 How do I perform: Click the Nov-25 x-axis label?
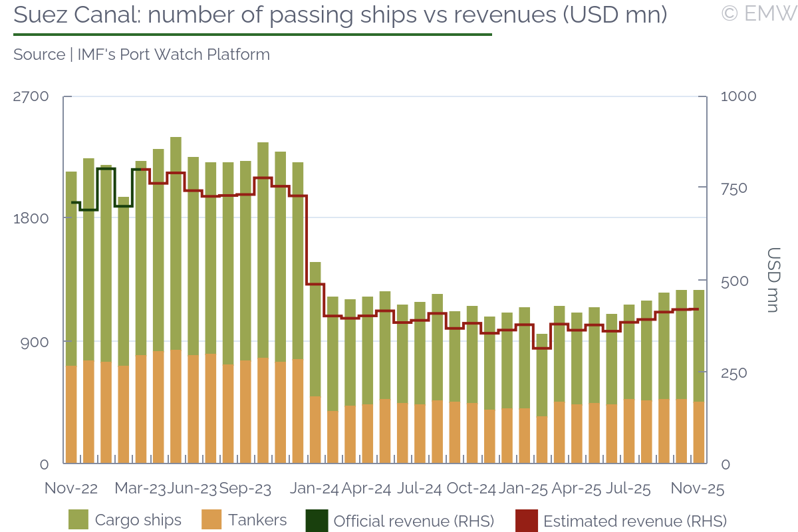tap(698, 489)
